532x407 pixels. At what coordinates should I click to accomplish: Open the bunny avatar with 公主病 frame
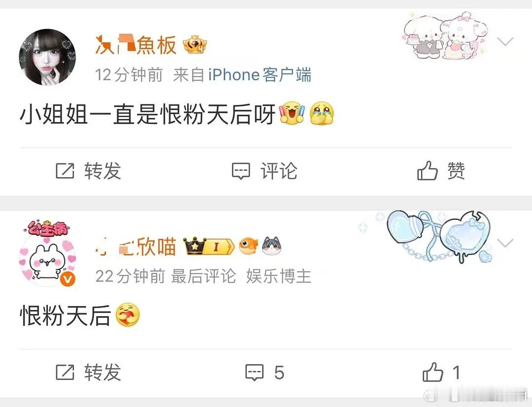pos(47,253)
